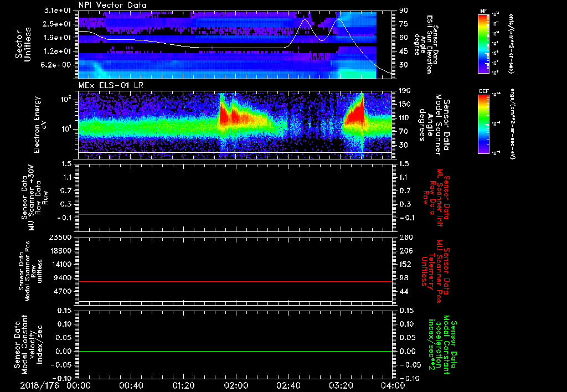Click the NF flux color bar
567x392 pixels.
484,43
